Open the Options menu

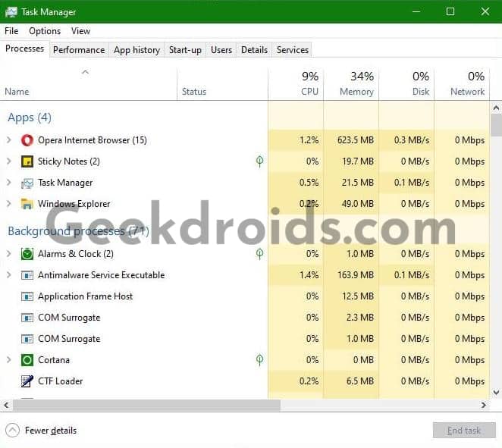click(45, 31)
